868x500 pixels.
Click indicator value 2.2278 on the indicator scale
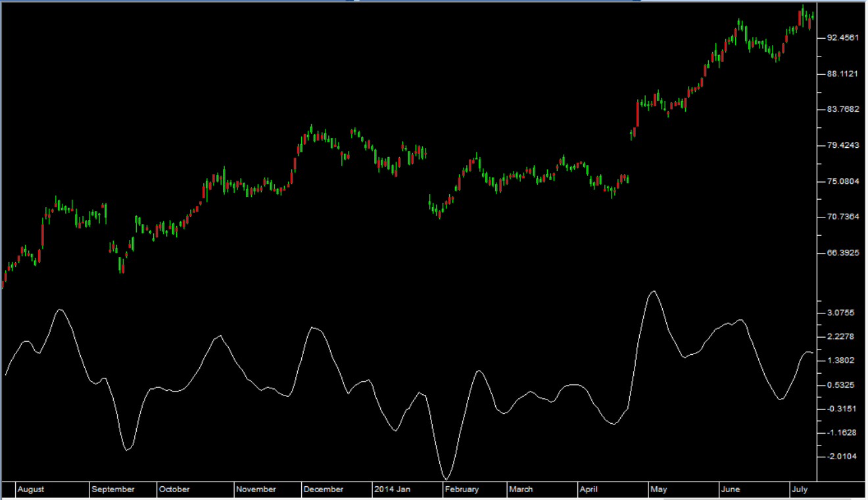[841, 336]
